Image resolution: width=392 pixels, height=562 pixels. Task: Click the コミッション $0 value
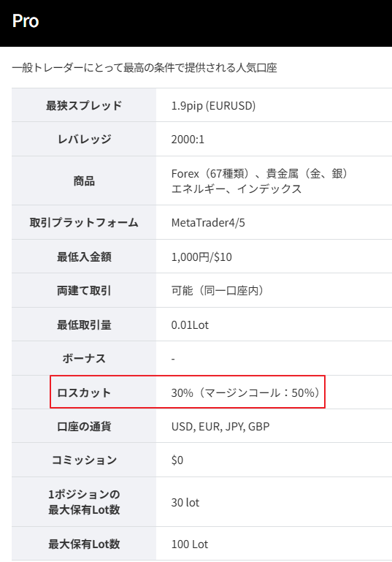177,460
